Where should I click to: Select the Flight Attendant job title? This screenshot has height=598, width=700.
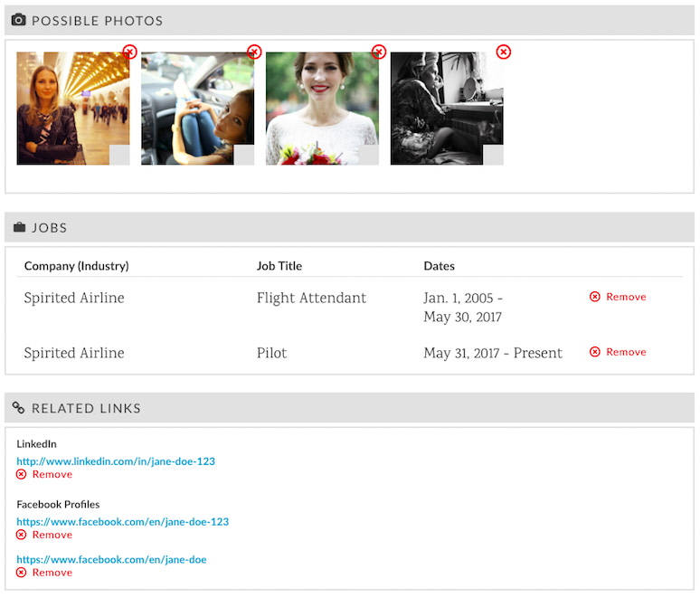[x=311, y=298]
